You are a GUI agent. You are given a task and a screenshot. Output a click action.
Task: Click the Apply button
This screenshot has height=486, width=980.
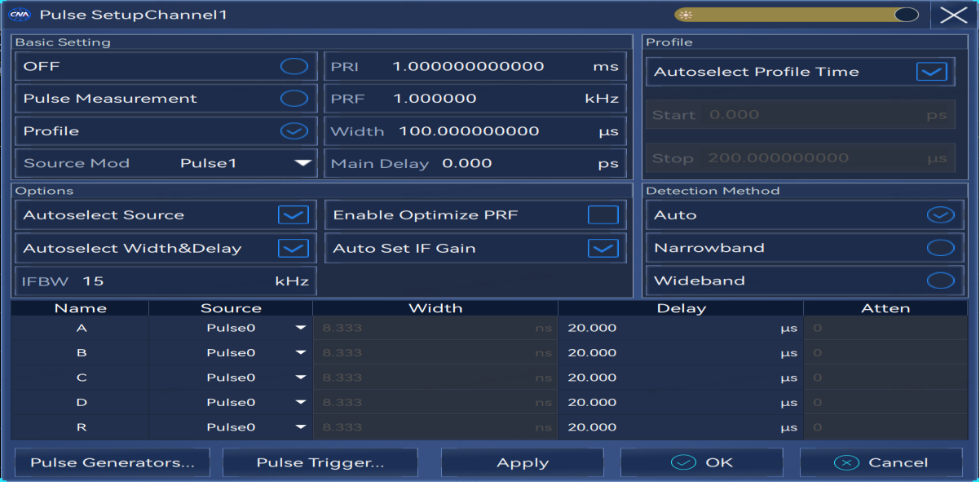[523, 462]
